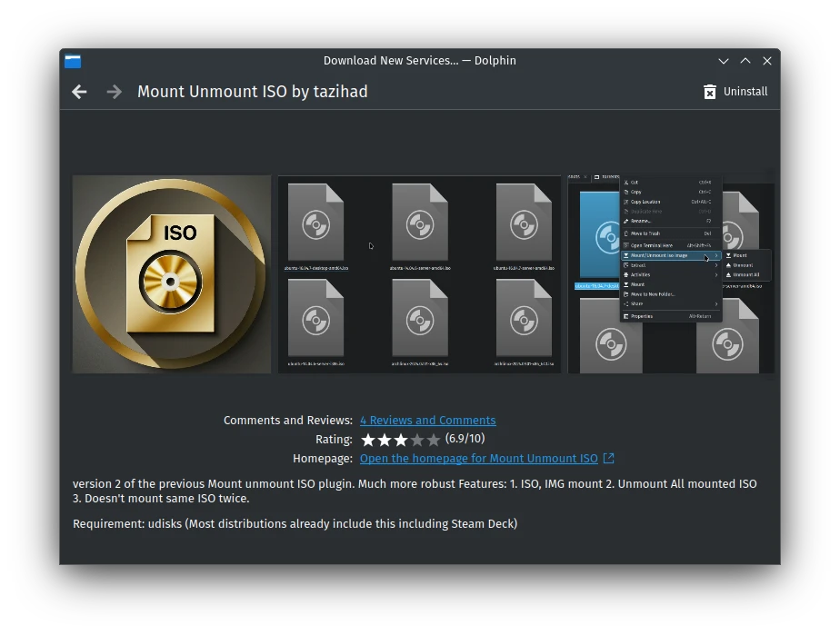This screenshot has width=840, height=635.
Task: Click the 'Rating:' label
Action: pyautogui.click(x=334, y=440)
